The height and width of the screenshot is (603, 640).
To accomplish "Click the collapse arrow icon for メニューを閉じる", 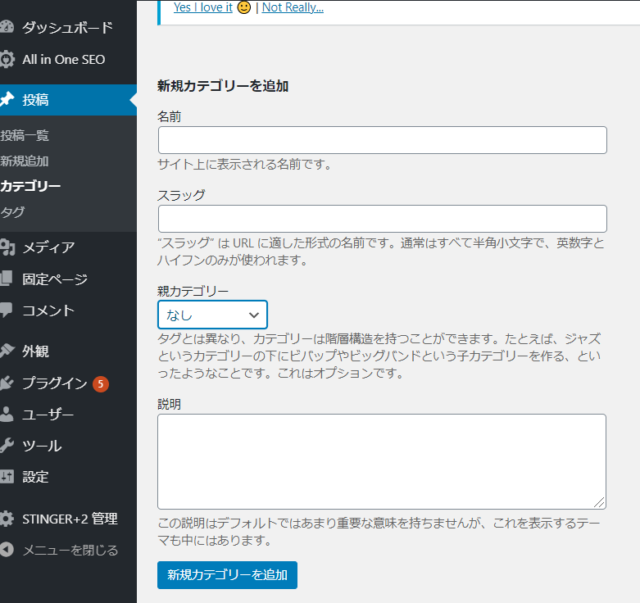I will click(x=7, y=550).
